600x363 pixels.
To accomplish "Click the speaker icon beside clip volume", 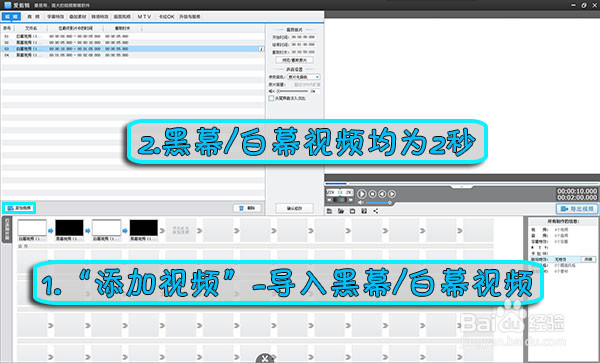I will [x=271, y=91].
